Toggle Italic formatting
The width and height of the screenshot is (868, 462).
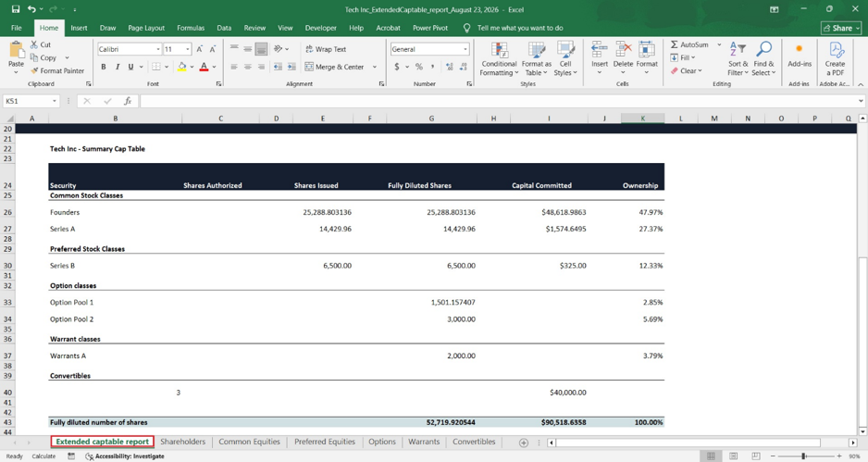(118, 67)
